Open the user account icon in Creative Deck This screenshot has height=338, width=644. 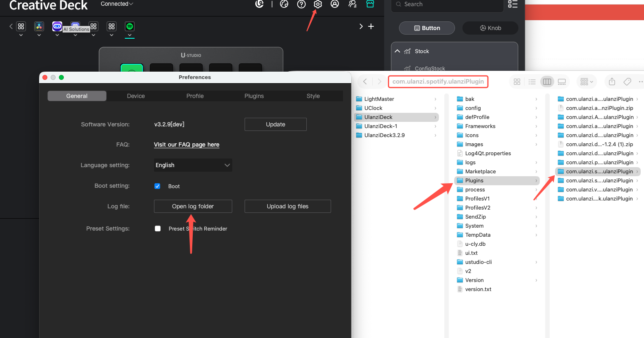(x=335, y=4)
